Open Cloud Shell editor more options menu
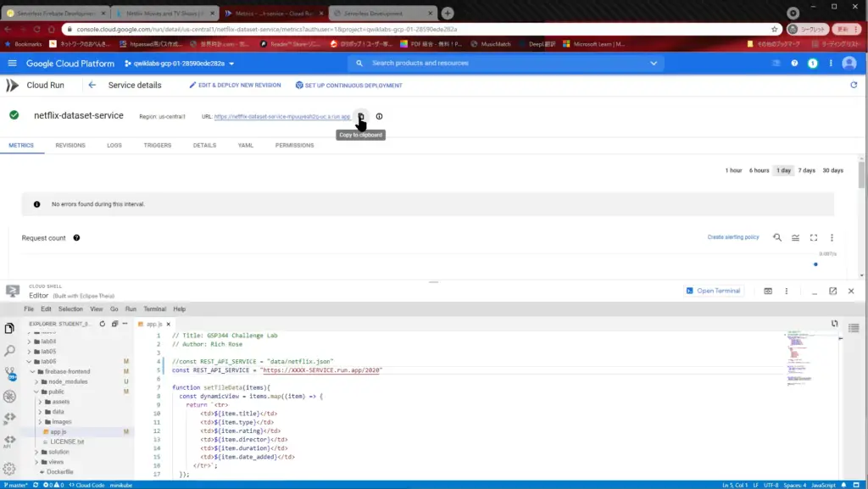The image size is (868, 489). coord(786,291)
